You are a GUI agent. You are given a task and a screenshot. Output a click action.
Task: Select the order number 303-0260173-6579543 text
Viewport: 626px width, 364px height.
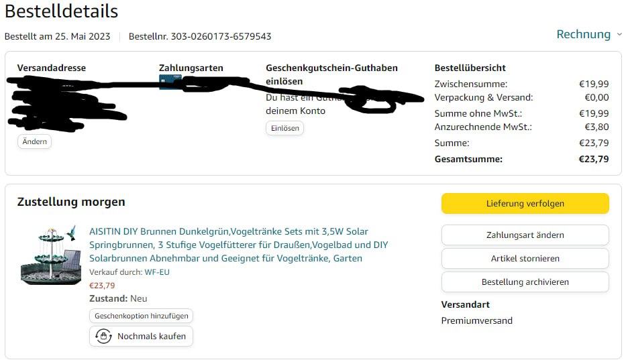221,36
